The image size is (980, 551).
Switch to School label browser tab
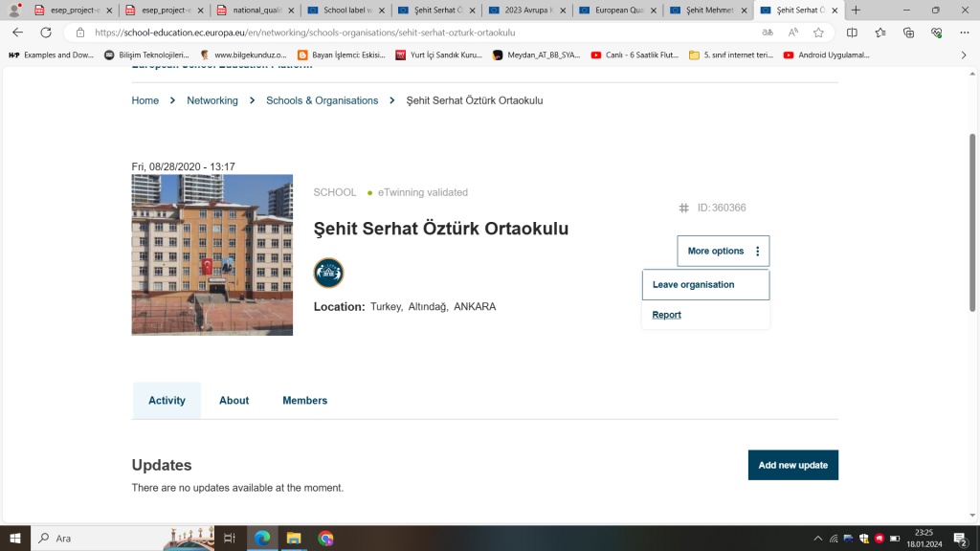coord(347,10)
